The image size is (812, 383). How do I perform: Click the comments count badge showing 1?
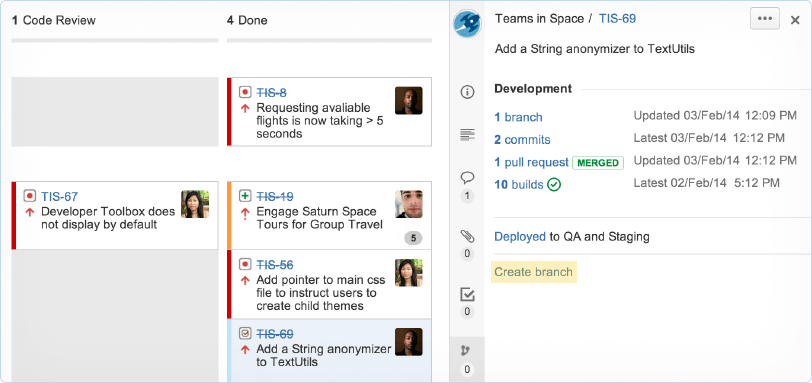[467, 196]
